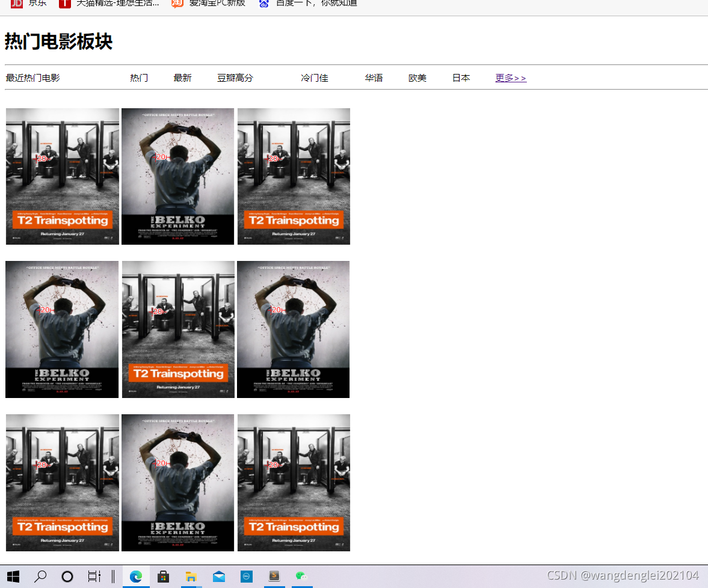
Task: Open the Windows Start menu
Action: tap(13, 576)
